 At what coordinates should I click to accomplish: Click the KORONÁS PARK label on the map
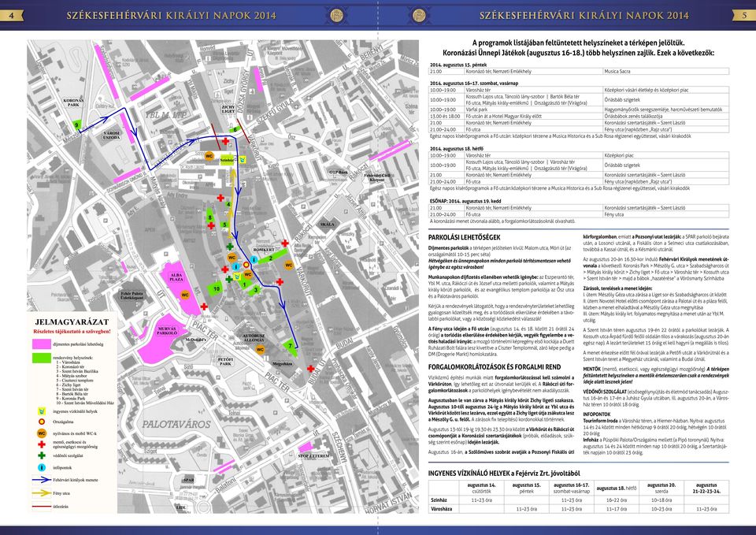click(x=73, y=102)
